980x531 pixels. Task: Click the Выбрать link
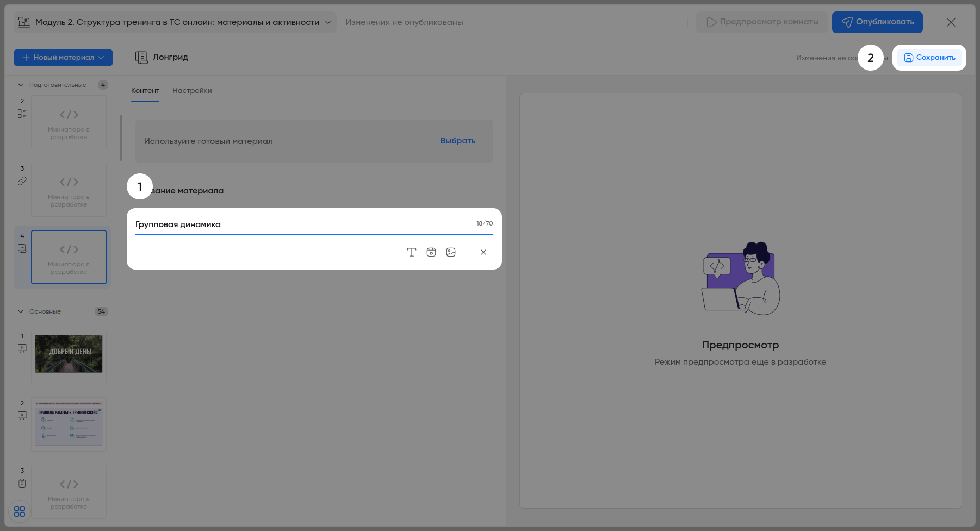pyautogui.click(x=457, y=141)
